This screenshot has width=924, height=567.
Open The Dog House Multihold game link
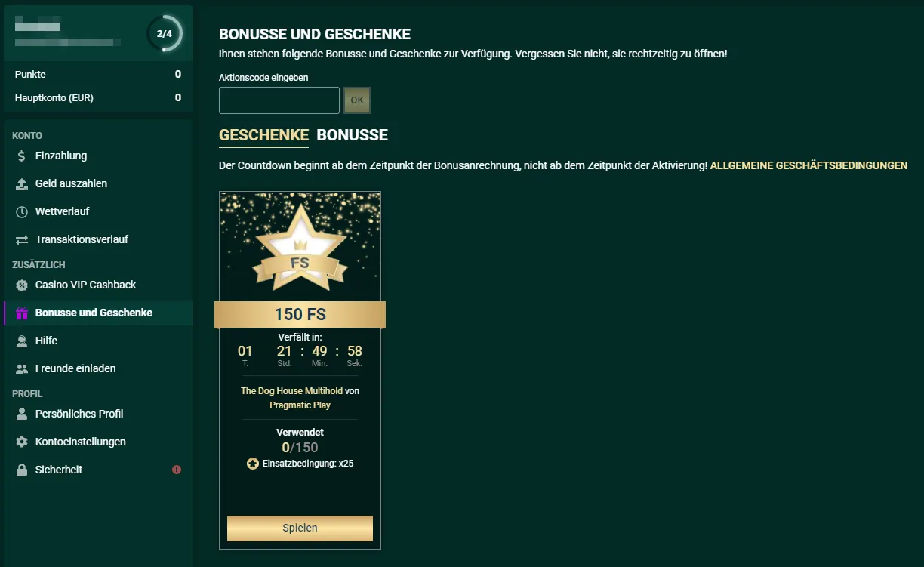291,391
